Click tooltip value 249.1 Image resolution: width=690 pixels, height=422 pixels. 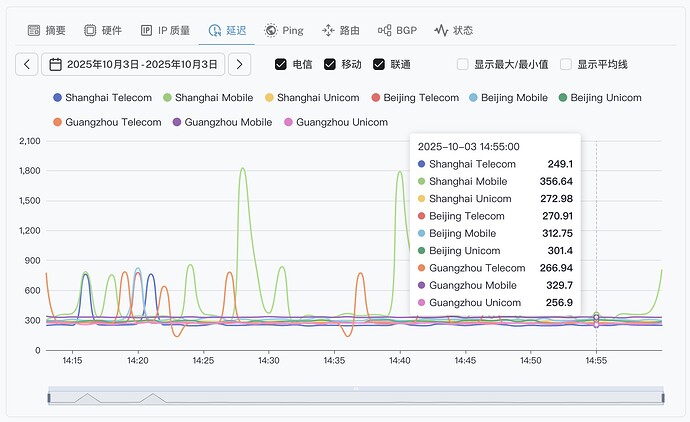(560, 164)
